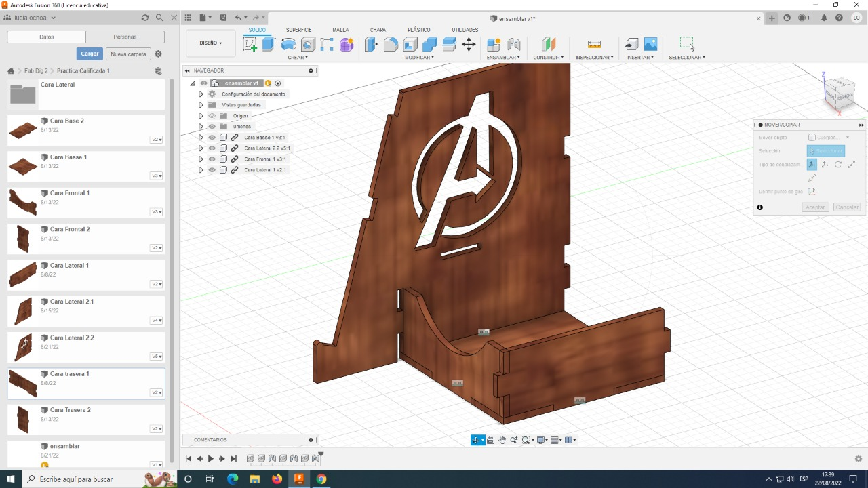This screenshot has width=868, height=488.
Task: Select the window selection tool
Action: pos(687,45)
